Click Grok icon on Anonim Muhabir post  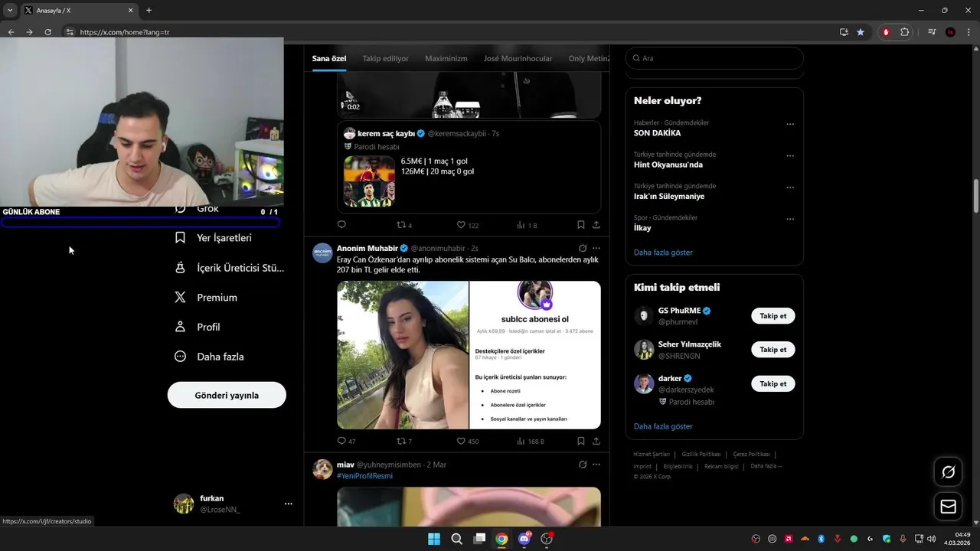(x=583, y=249)
